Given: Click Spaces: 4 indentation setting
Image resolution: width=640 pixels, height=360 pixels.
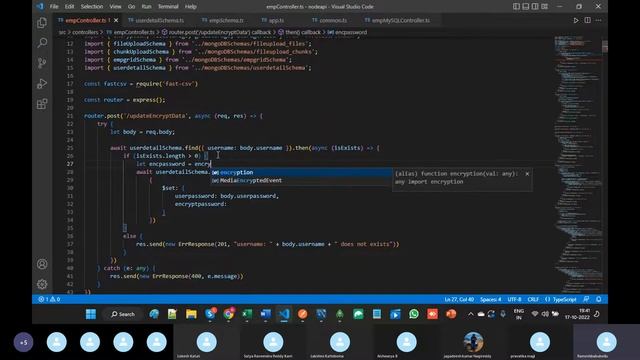Looking at the screenshot, I should click(x=491, y=299).
